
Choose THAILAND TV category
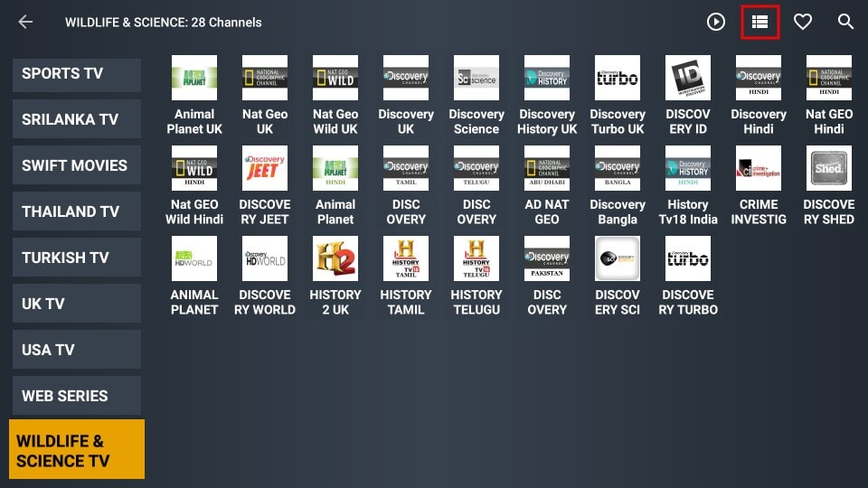[77, 211]
